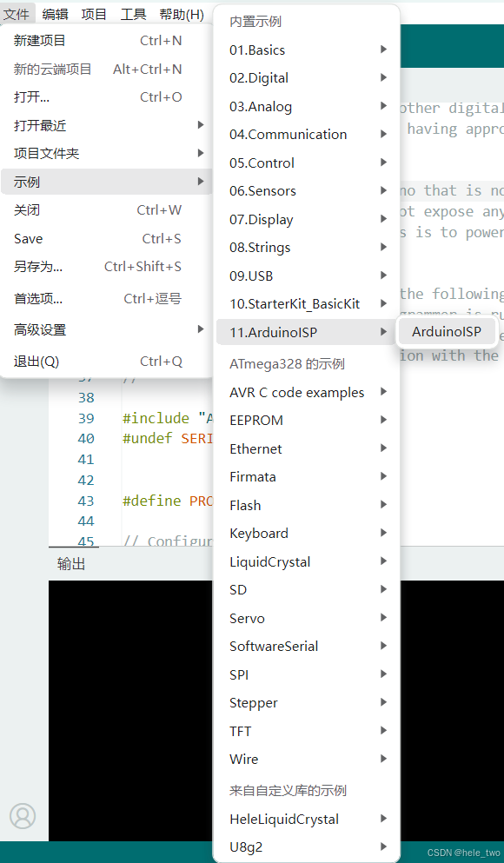Select Save menu entry

[106, 239]
